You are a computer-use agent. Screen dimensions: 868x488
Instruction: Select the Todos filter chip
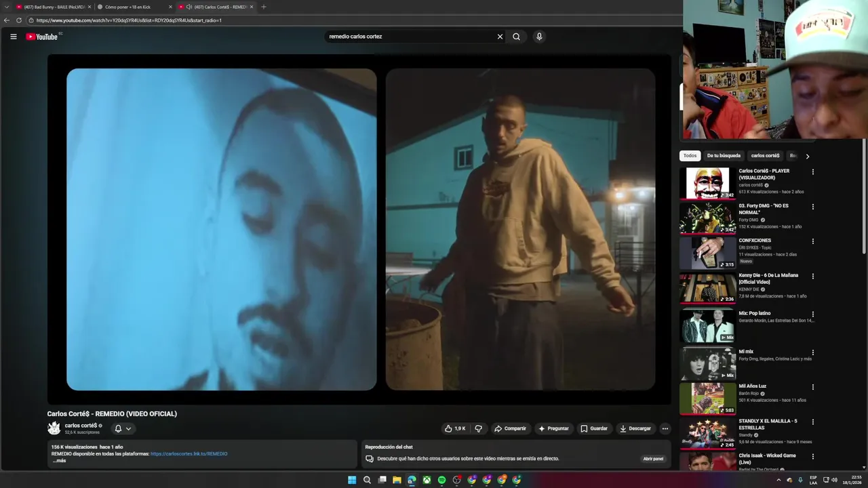690,156
